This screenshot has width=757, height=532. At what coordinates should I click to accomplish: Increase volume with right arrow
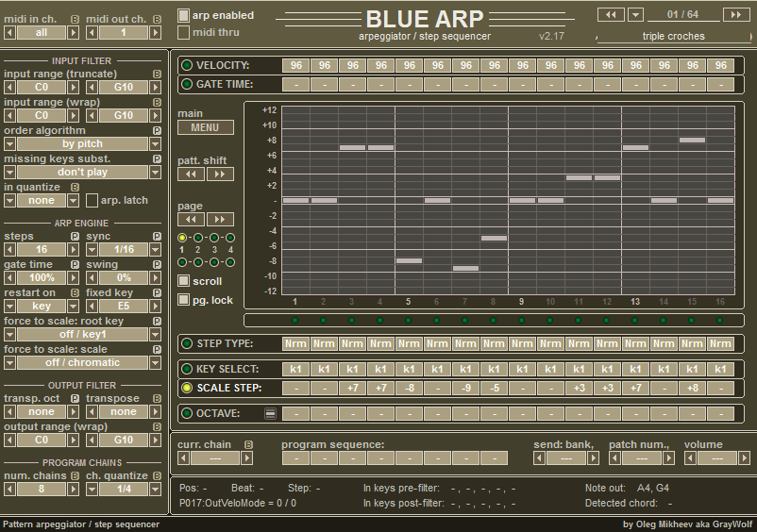click(744, 457)
